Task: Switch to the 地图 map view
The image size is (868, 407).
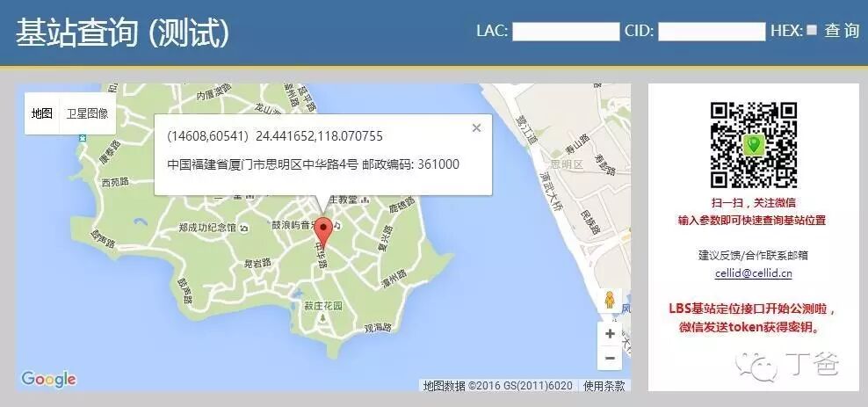Action: (42, 114)
